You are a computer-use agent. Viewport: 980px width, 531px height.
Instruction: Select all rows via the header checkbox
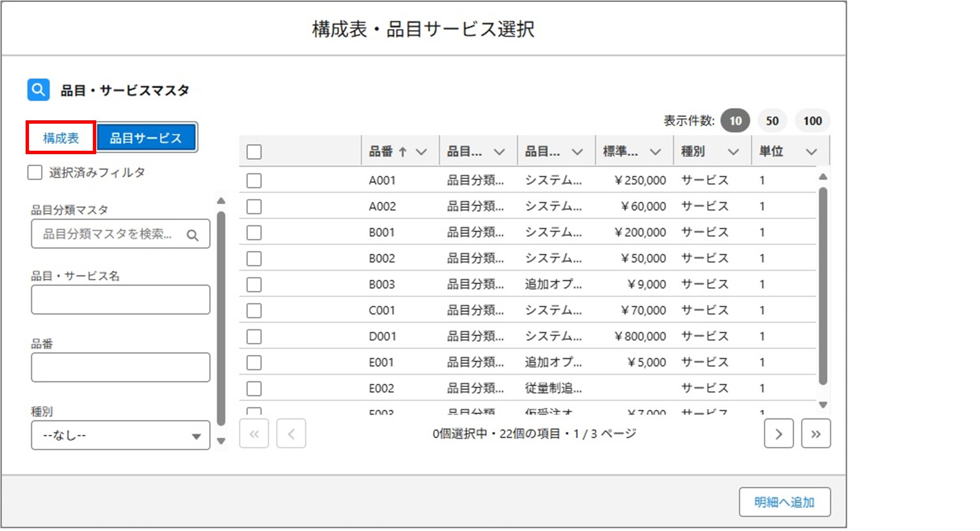coord(253,151)
